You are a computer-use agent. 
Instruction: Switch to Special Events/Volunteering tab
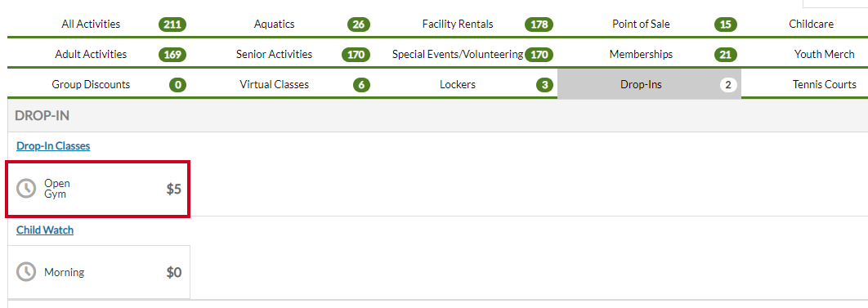(466, 54)
